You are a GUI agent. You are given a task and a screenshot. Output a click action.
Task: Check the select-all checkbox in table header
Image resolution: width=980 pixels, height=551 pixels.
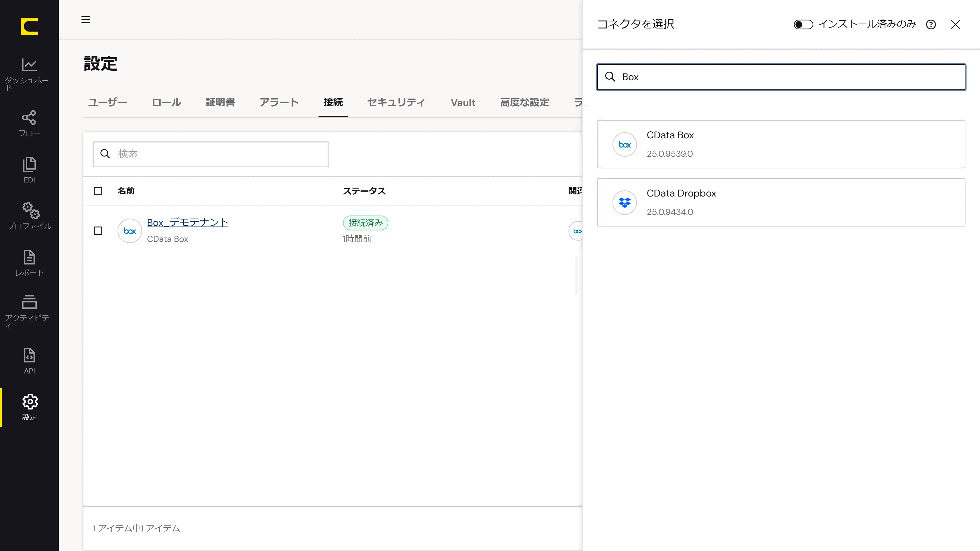98,191
